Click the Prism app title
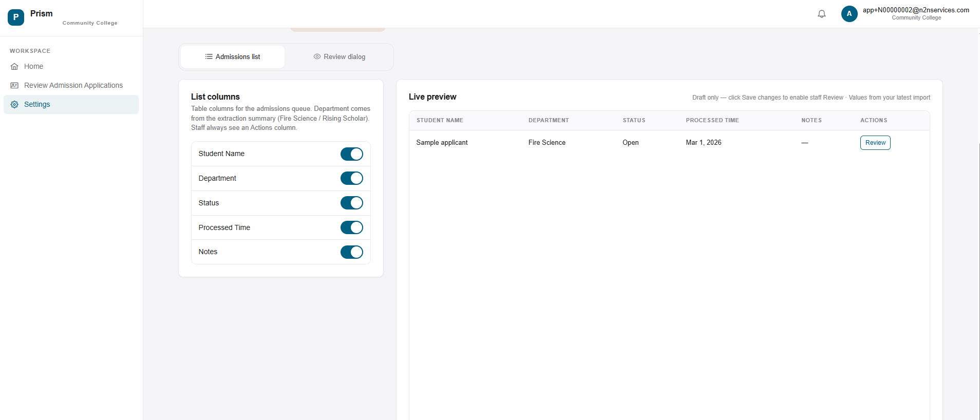The height and width of the screenshot is (420, 980). coord(42,13)
